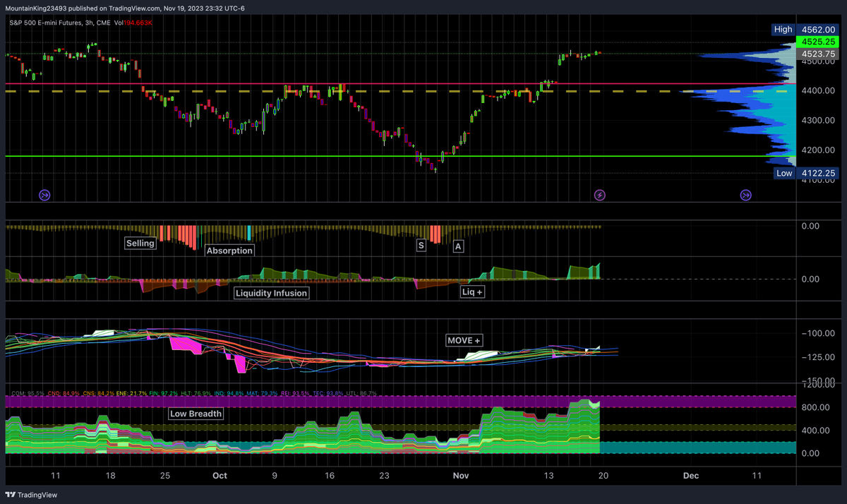Image resolution: width=847 pixels, height=504 pixels.
Task: Click the 23 date label on time axis
Action: tap(384, 476)
